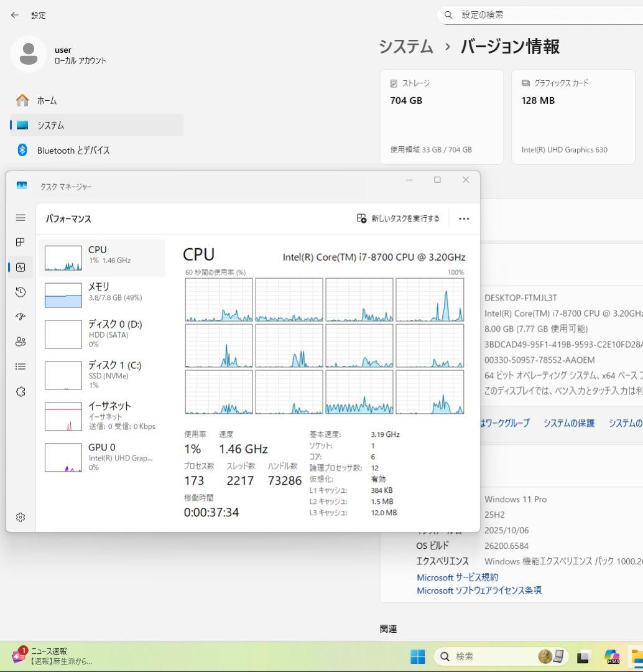Switch to the App history page
The height and width of the screenshot is (672, 643).
coord(21,292)
